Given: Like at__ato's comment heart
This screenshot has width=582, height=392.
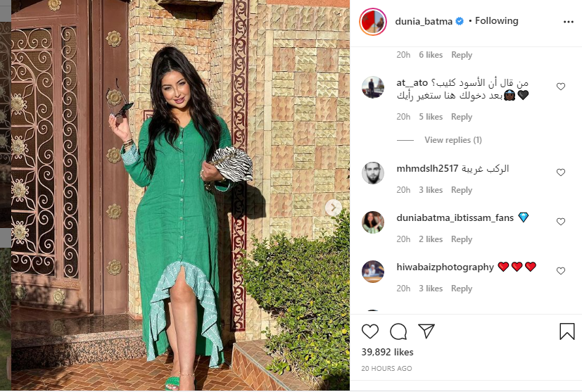Looking at the screenshot, I should pos(560,87).
